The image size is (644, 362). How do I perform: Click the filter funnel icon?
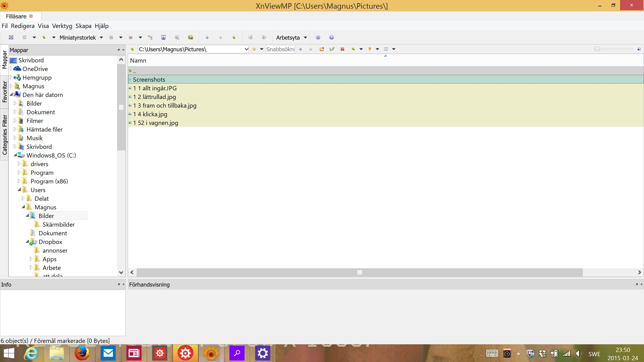pyautogui.click(x=369, y=49)
